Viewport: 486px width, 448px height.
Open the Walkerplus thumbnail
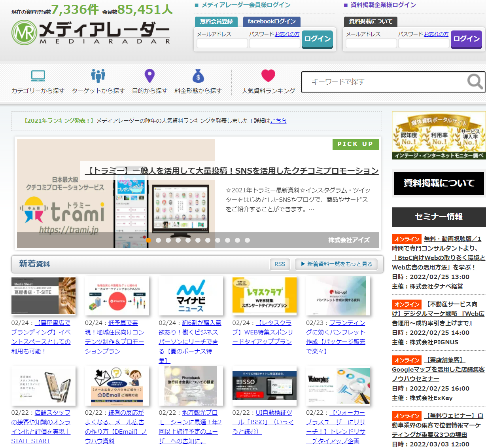pos(338,386)
